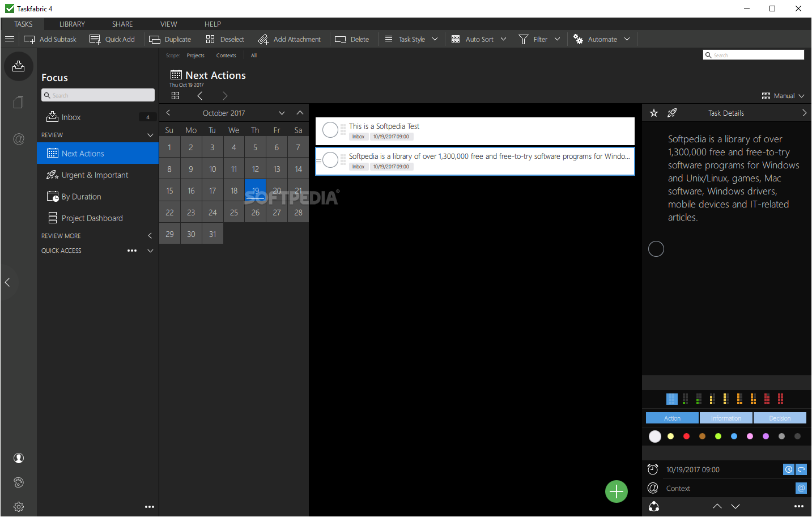Open the HELP tab

[x=213, y=24]
